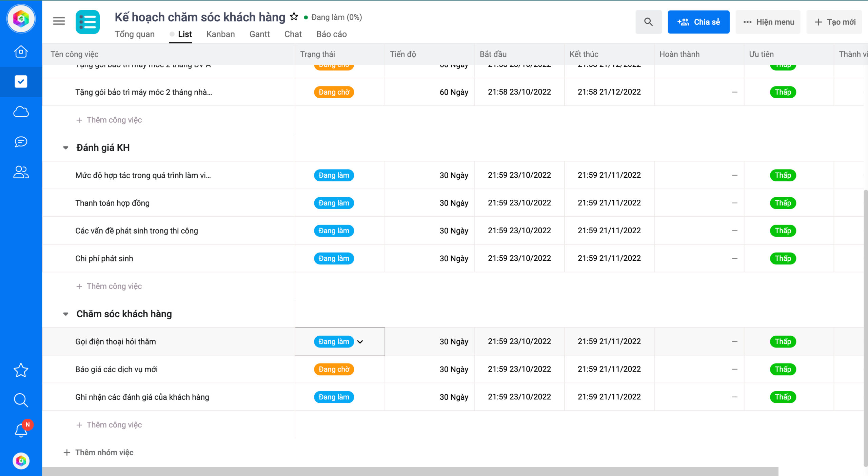Switch to the List tab

pyautogui.click(x=185, y=34)
